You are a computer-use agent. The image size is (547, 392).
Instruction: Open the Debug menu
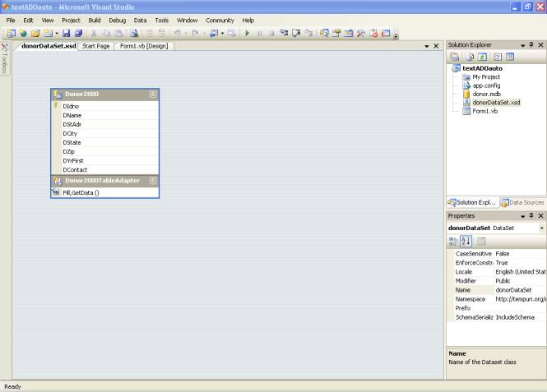click(x=117, y=21)
